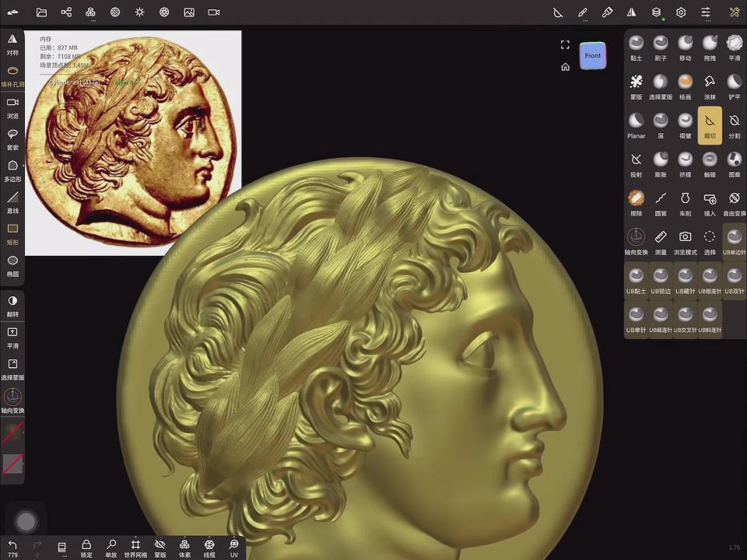Select the 刷子 (Brush) tool
The width and height of the screenshot is (747, 560).
point(661,47)
